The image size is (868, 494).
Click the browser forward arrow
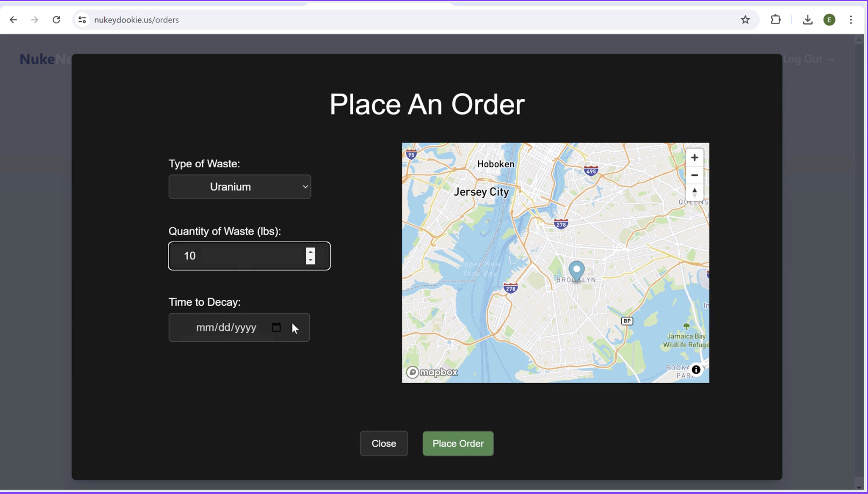(35, 20)
